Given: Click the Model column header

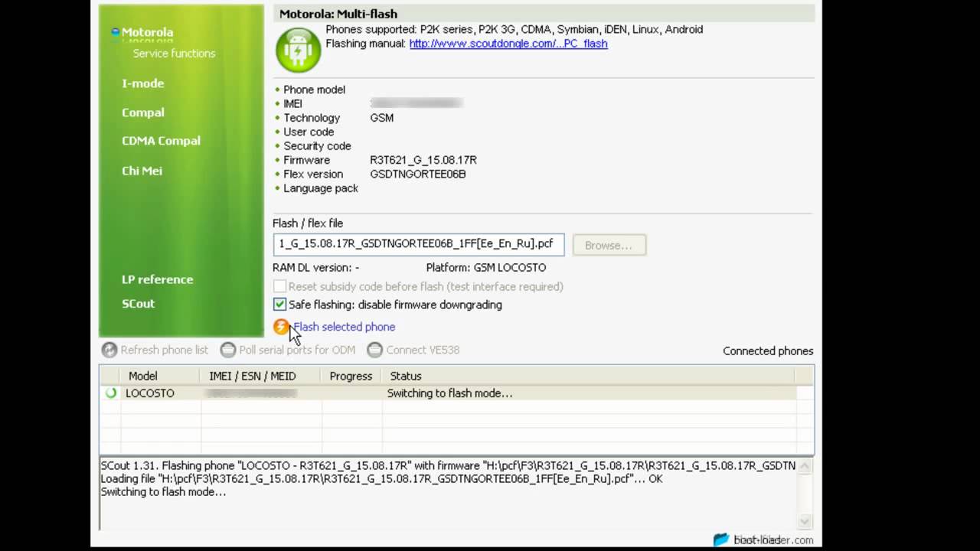Looking at the screenshot, I should [x=161, y=376].
